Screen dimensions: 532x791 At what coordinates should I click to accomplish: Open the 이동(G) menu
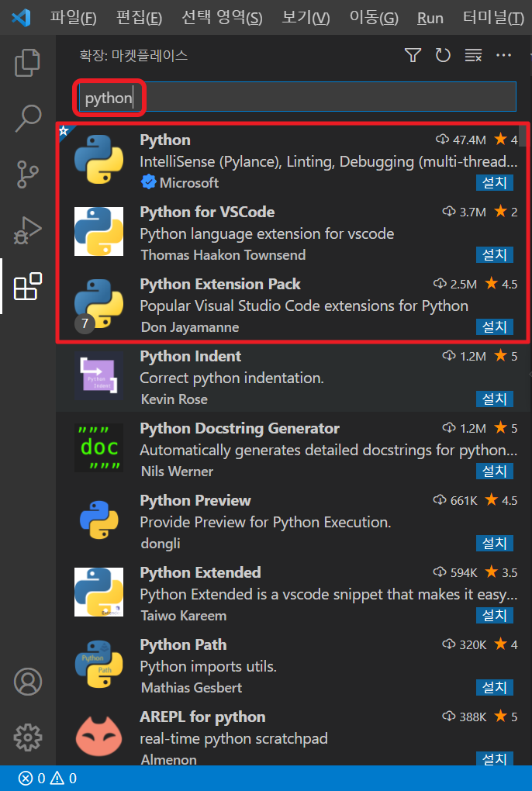(x=374, y=18)
